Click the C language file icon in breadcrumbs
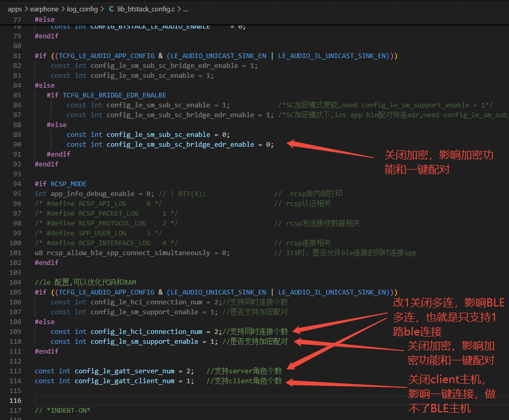 pyautogui.click(x=111, y=9)
